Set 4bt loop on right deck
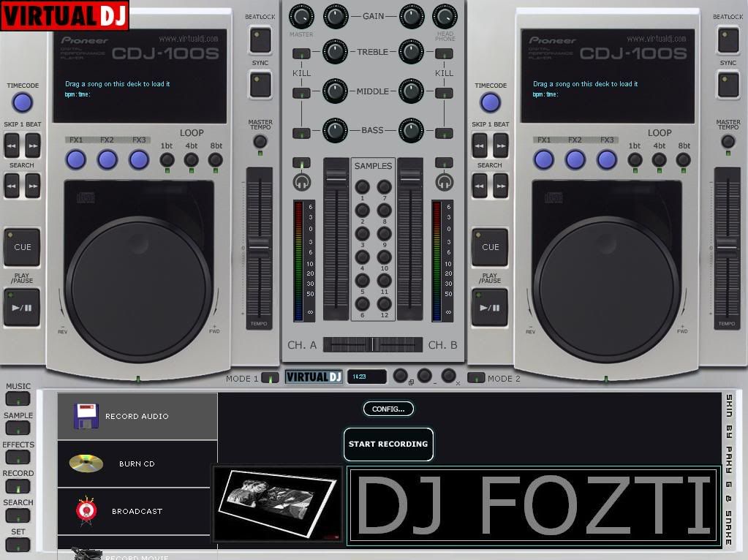The image size is (748, 560). click(660, 160)
